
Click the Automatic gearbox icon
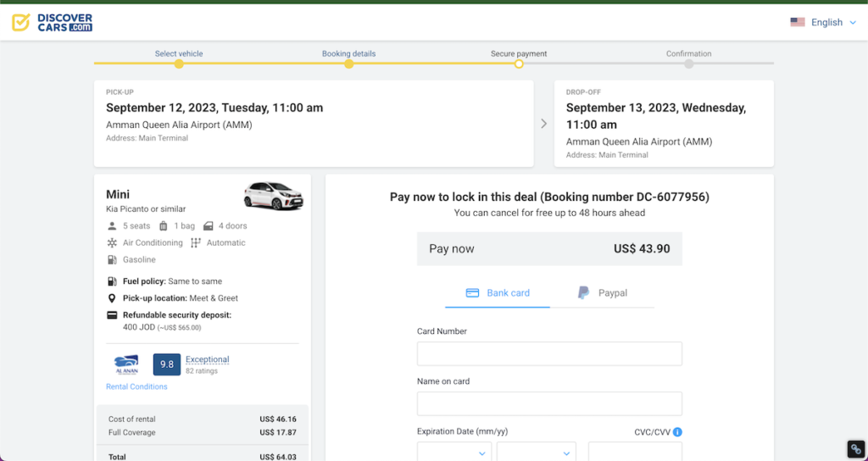[x=196, y=243]
